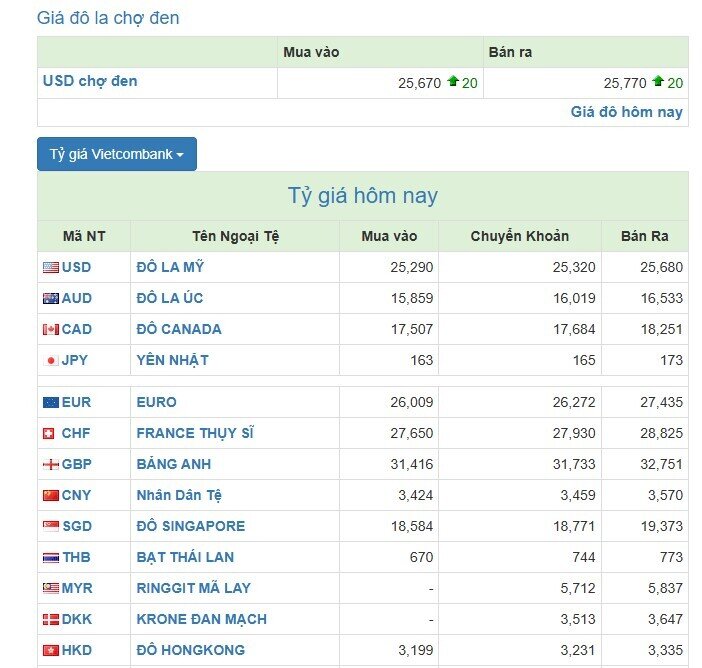
Task: Click the Tỷ giá hôm nay table title
Action: pos(363,196)
